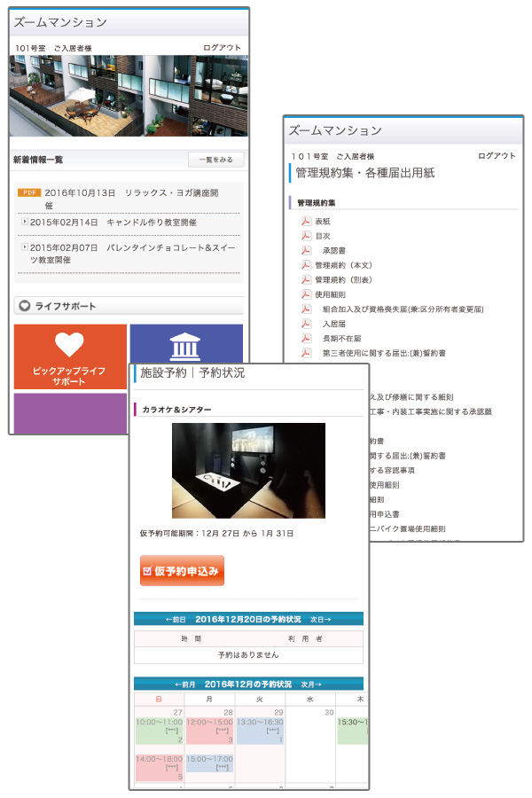
Task: Open the PDF icon for 管理規約(本文)
Action: tap(307, 264)
